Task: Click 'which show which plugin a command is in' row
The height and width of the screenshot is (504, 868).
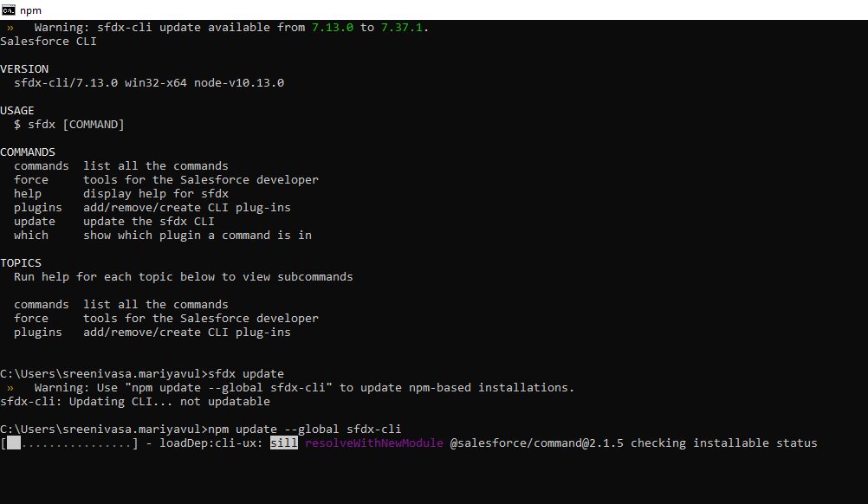Action: point(163,236)
